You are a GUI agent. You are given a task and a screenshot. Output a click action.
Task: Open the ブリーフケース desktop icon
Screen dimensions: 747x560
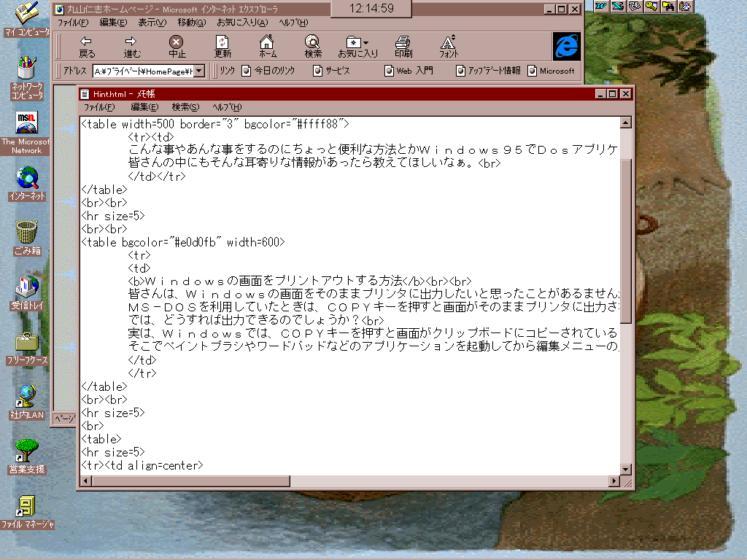click(x=27, y=349)
